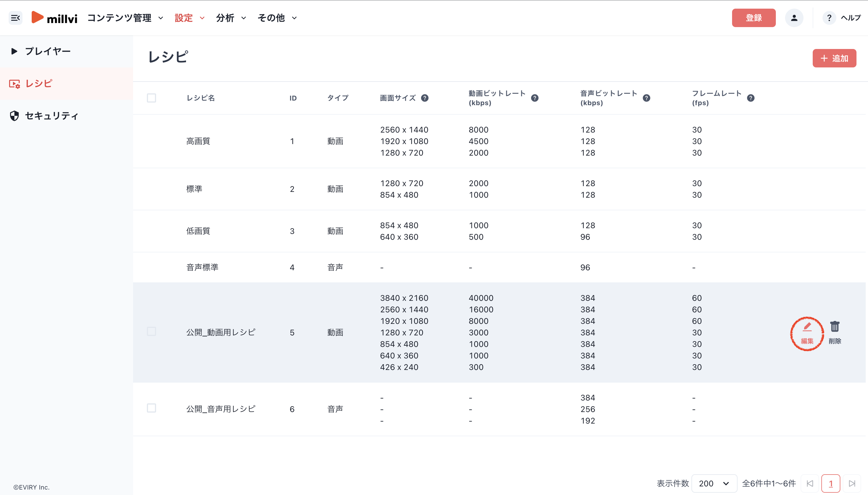Go to page 1 in pagination

click(x=831, y=483)
